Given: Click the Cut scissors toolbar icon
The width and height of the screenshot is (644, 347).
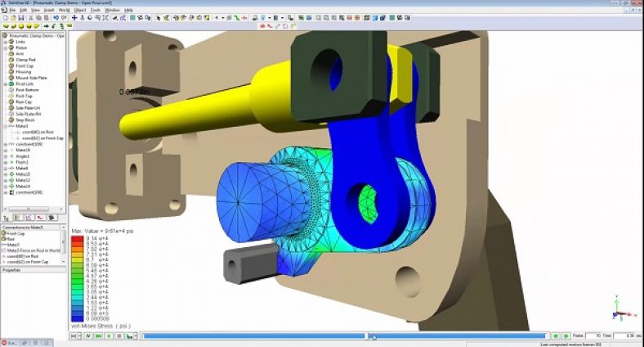Looking at the screenshot, I should (31, 18).
